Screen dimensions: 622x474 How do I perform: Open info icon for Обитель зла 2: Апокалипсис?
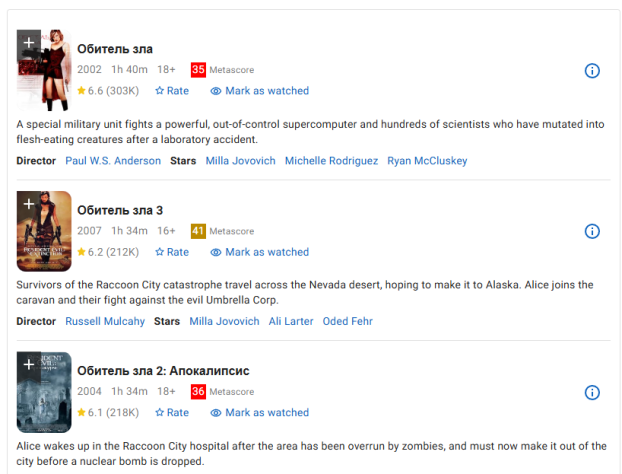(x=592, y=393)
